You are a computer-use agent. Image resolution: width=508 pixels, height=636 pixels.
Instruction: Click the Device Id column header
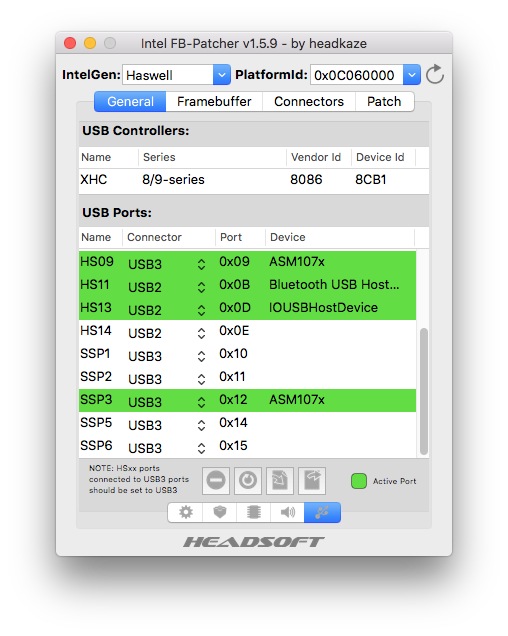pos(383,157)
